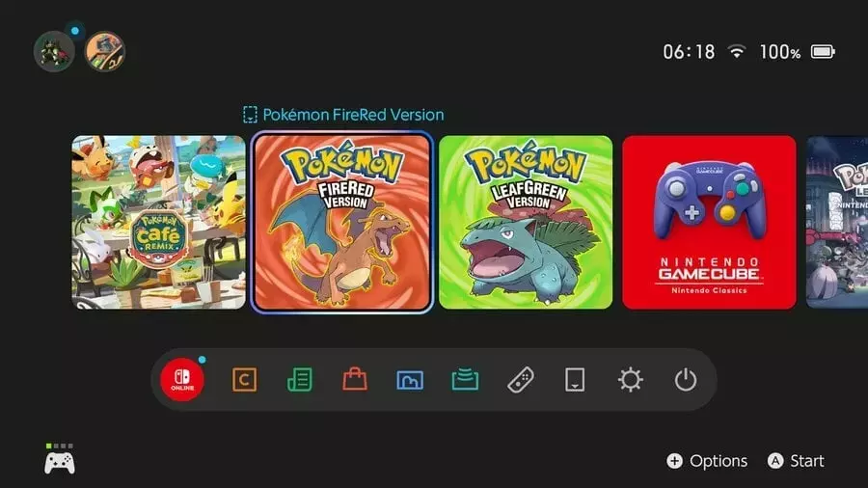The image size is (868, 488).
Task: Select the second user avatar
Action: [104, 52]
